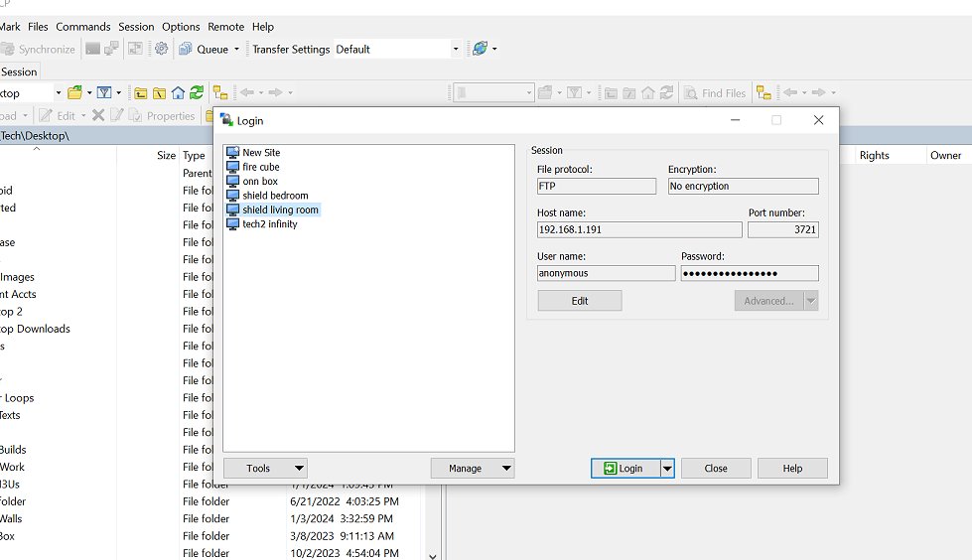Viewport: 972px width, 560px height.
Task: Open the Tools dropdown button
Action: click(265, 469)
